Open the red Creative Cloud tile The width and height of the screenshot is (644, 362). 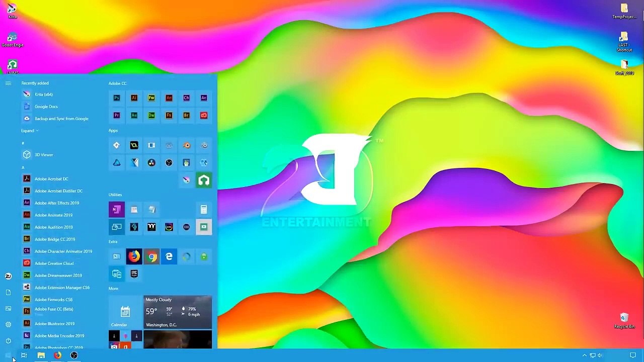click(204, 115)
